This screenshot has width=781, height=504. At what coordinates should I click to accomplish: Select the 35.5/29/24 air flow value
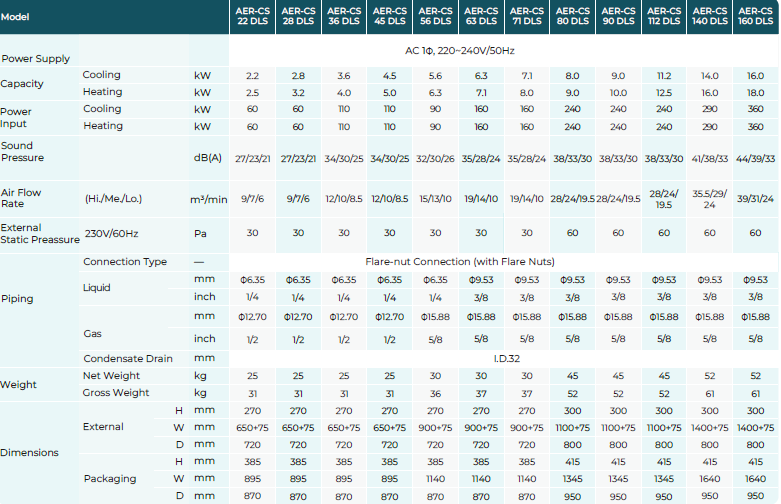(x=709, y=198)
